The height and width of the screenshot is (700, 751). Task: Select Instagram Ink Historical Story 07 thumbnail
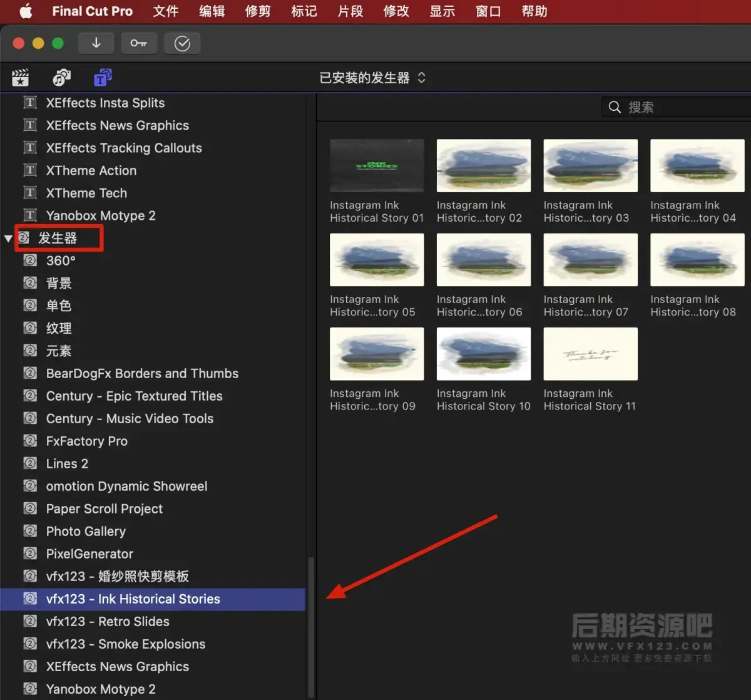click(x=591, y=260)
